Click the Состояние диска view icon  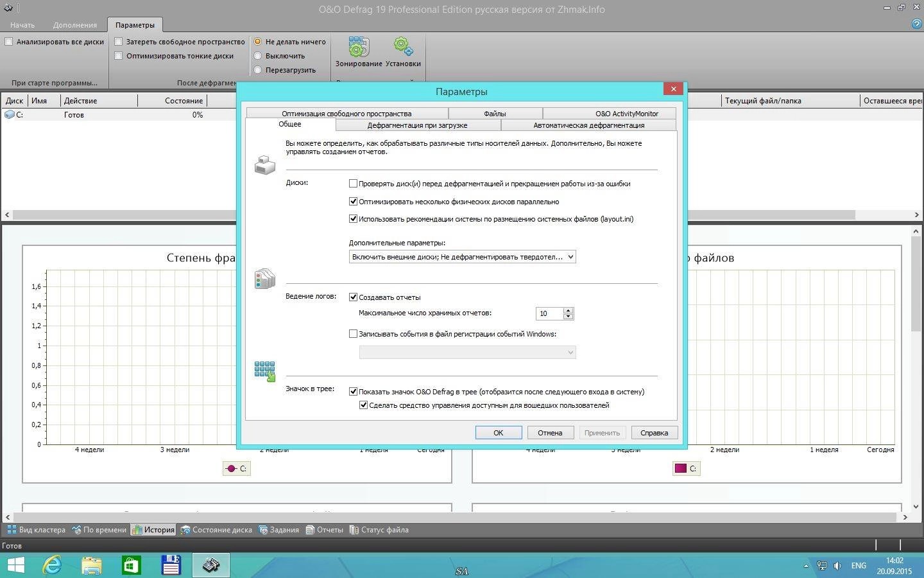[185, 530]
